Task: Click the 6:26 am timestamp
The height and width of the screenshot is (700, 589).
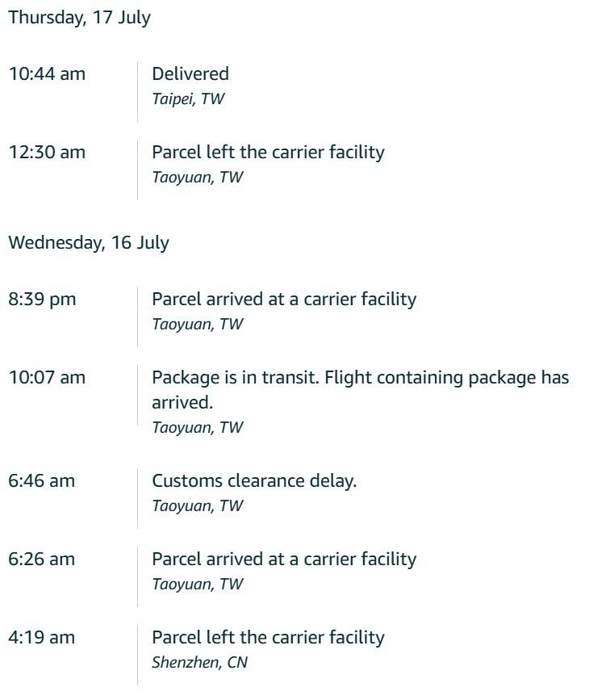Action: point(41,560)
